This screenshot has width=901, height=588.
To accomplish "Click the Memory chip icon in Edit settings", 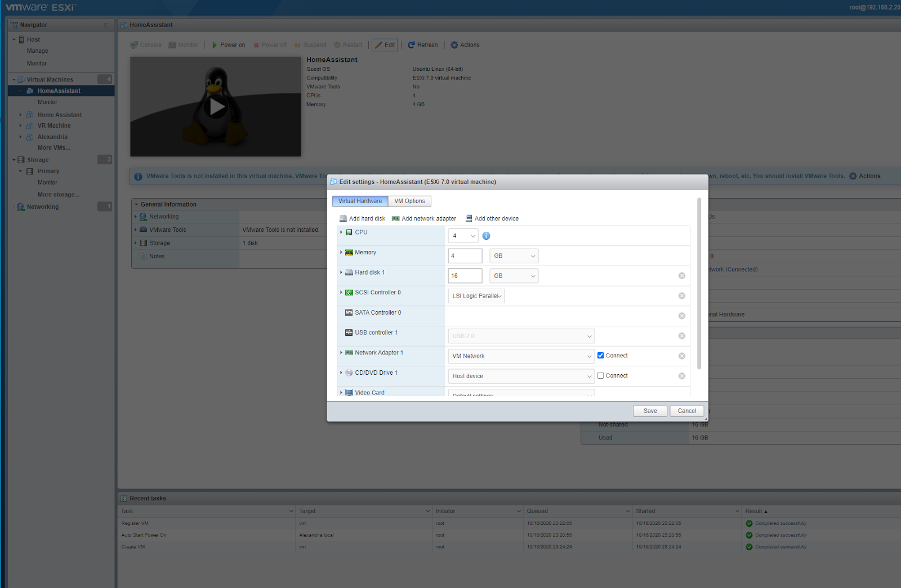I will point(349,253).
